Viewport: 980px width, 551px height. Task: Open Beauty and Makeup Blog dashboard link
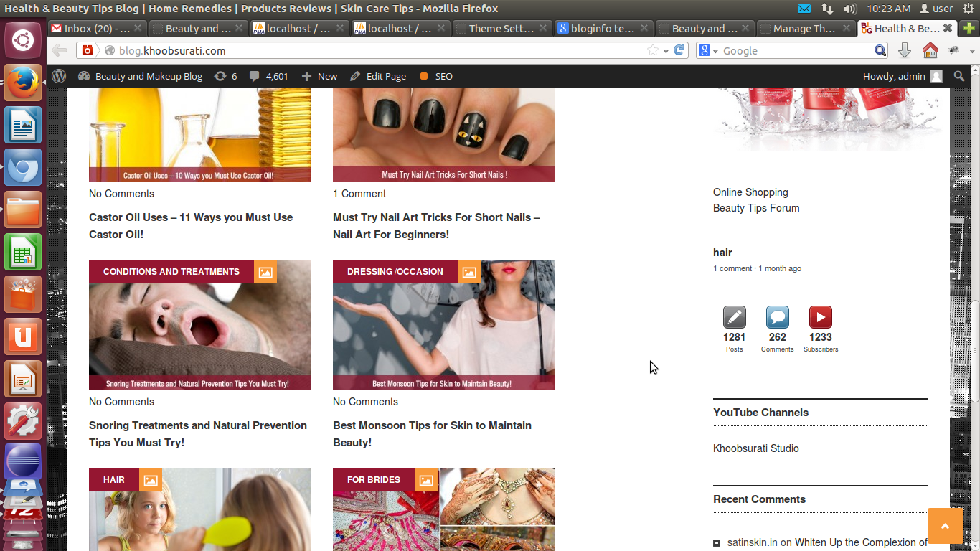click(141, 76)
